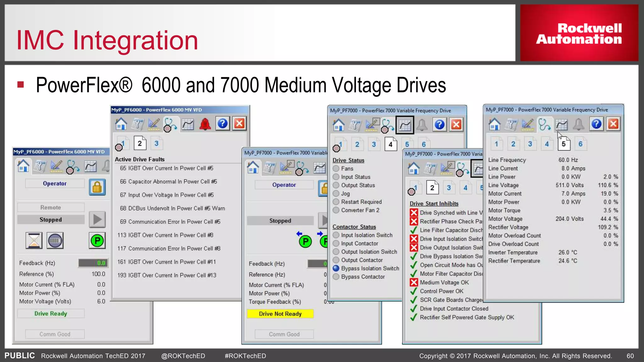This screenshot has width=644, height=362.
Task: Click the Remote mode label in PF6000 window
Action: tap(51, 207)
